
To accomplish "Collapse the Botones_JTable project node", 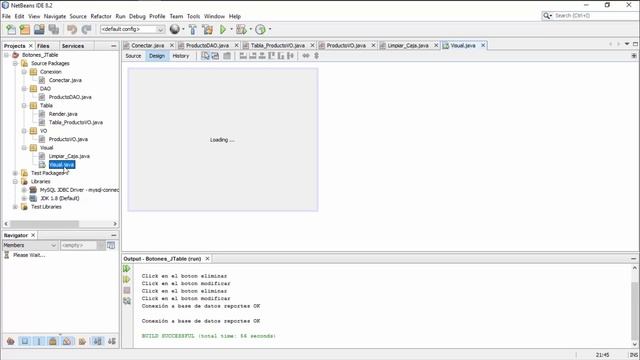I will click(x=7, y=55).
